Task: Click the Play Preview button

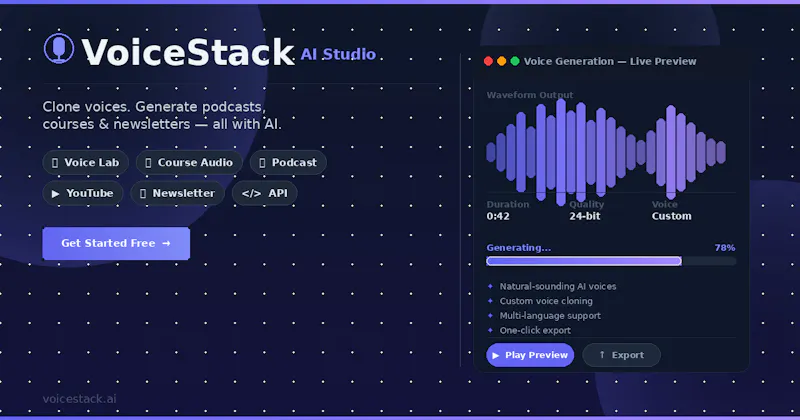Action: pyautogui.click(x=530, y=355)
